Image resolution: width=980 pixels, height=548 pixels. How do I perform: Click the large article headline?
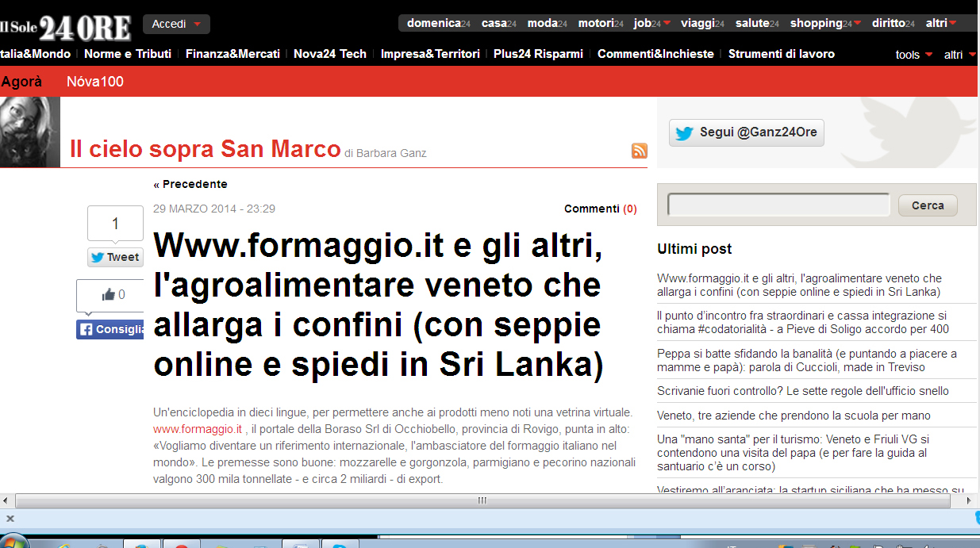[x=379, y=305]
